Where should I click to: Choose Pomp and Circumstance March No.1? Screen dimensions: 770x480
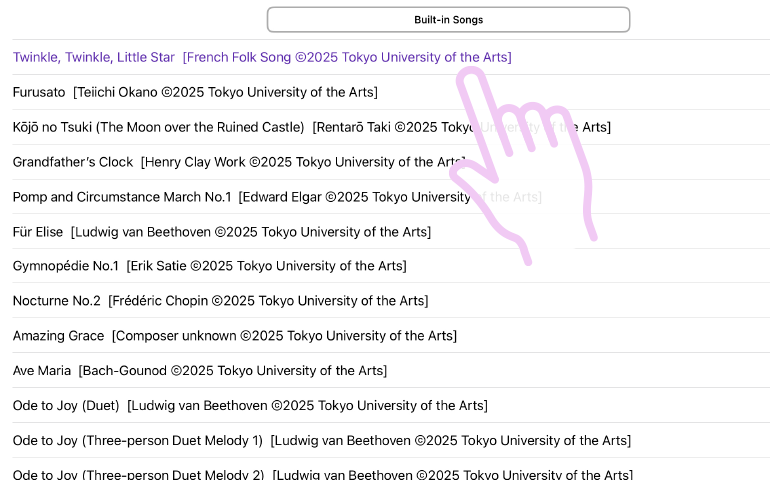(391, 197)
